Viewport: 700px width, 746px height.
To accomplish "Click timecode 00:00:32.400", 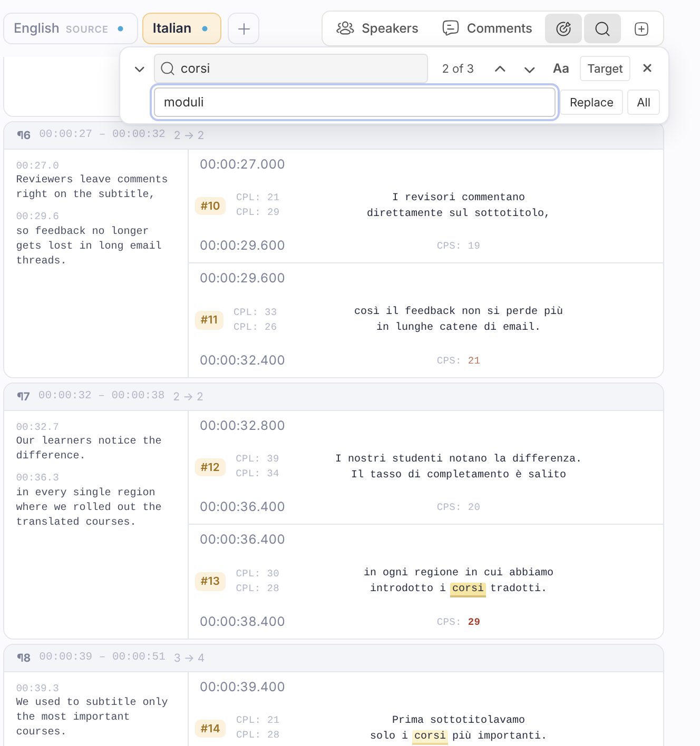I will 242,360.
